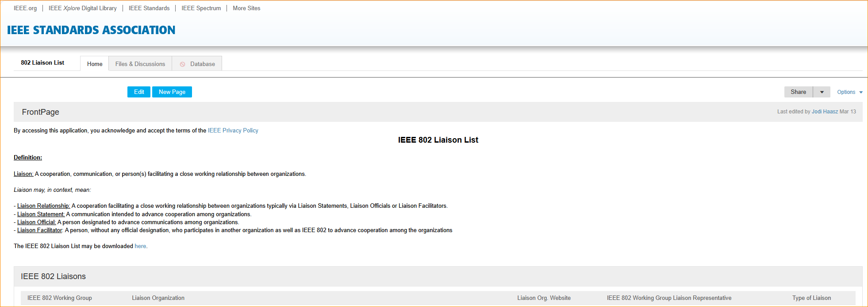
Task: Click the 'Liaison Statement:' term
Action: point(41,214)
